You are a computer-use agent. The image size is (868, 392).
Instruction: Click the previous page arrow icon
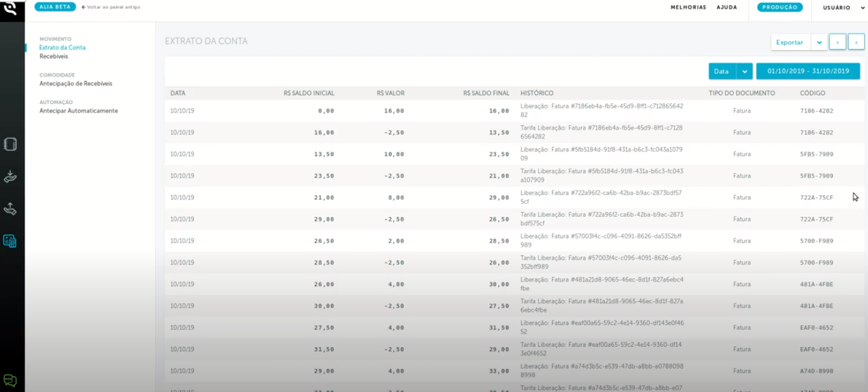coord(838,41)
